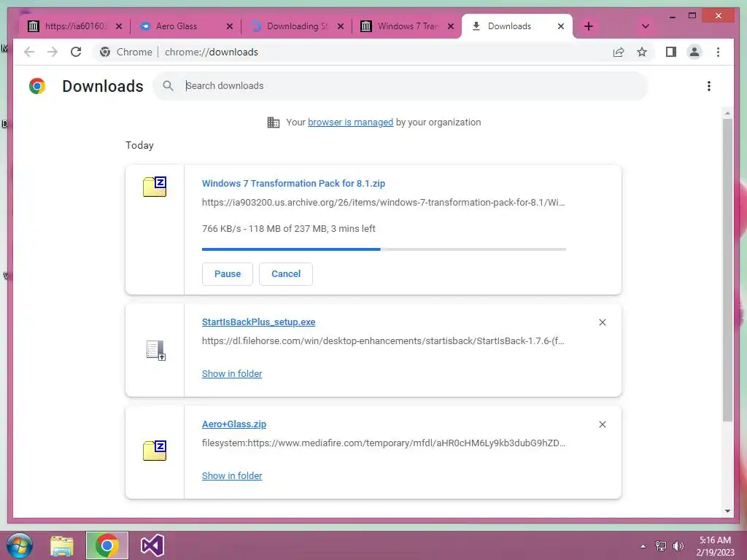Screen dimensions: 747x560
Task: Click the archive.org source URL text
Action: coord(384,203)
